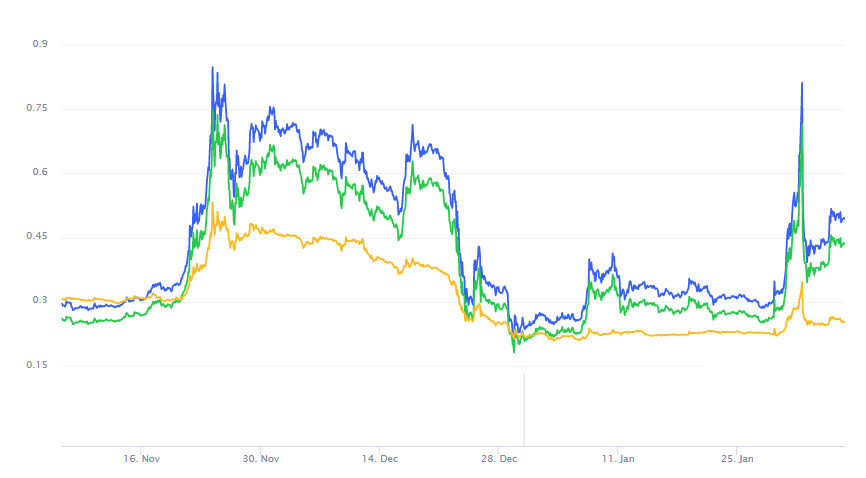The width and height of the screenshot is (866, 478).
Task: Click the 0.6 y-axis value label
Action: 41,173
